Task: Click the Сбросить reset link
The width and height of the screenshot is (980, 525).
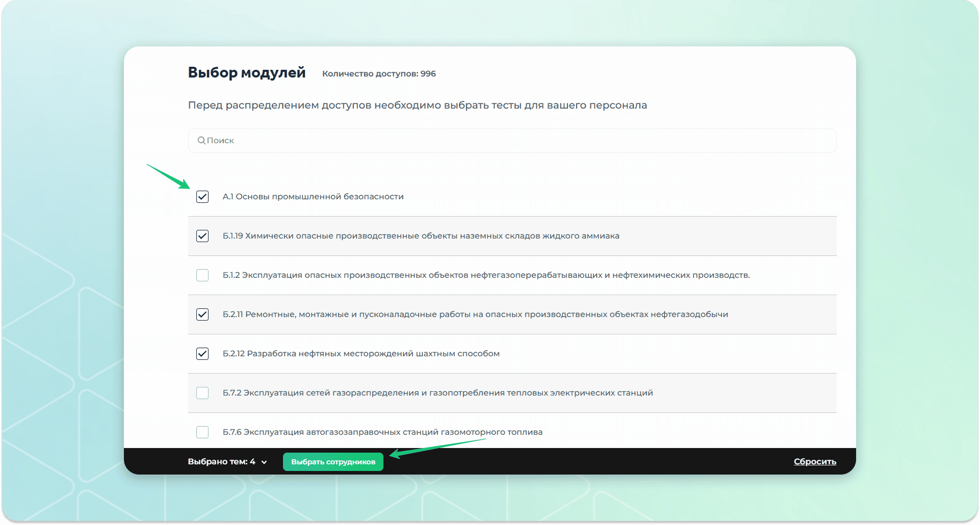Action: point(815,462)
